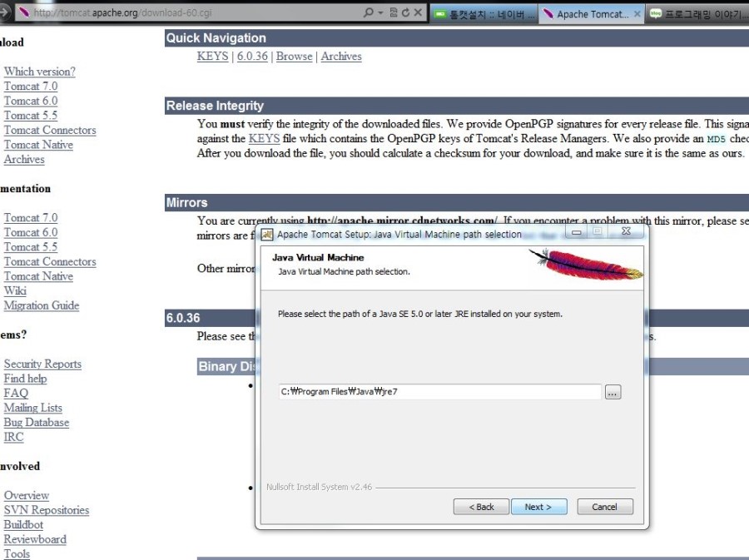Close the Apache Tomcat browser tab

click(x=637, y=14)
